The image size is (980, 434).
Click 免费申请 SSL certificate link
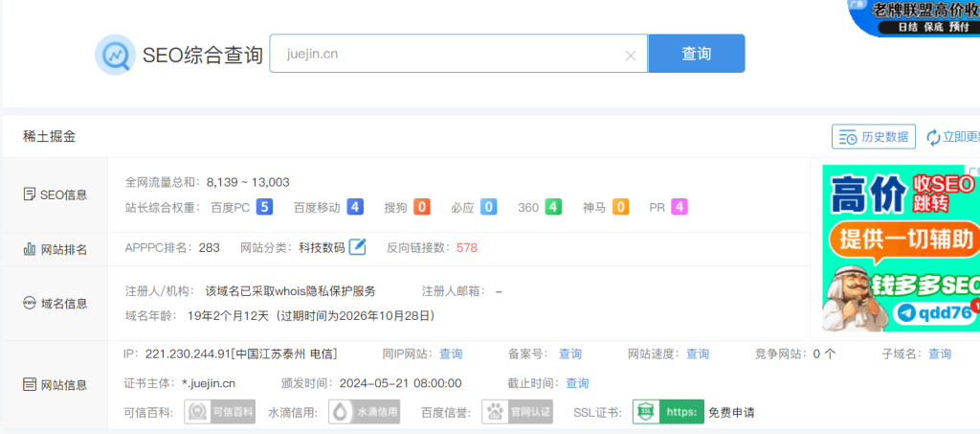(730, 413)
